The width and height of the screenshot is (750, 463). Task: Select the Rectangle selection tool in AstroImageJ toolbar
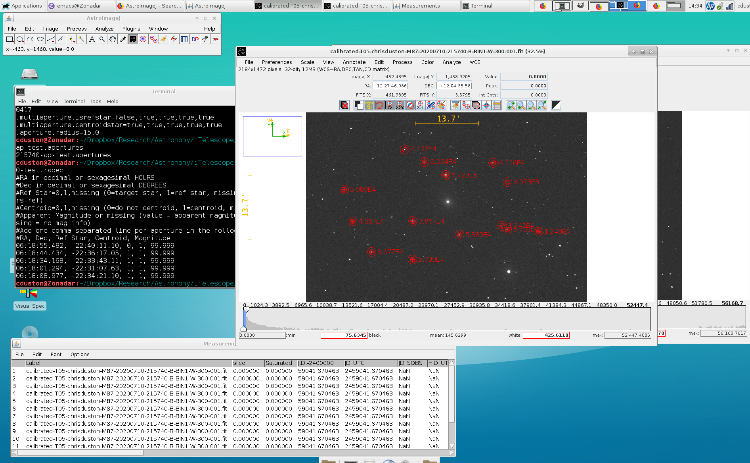pos(8,40)
